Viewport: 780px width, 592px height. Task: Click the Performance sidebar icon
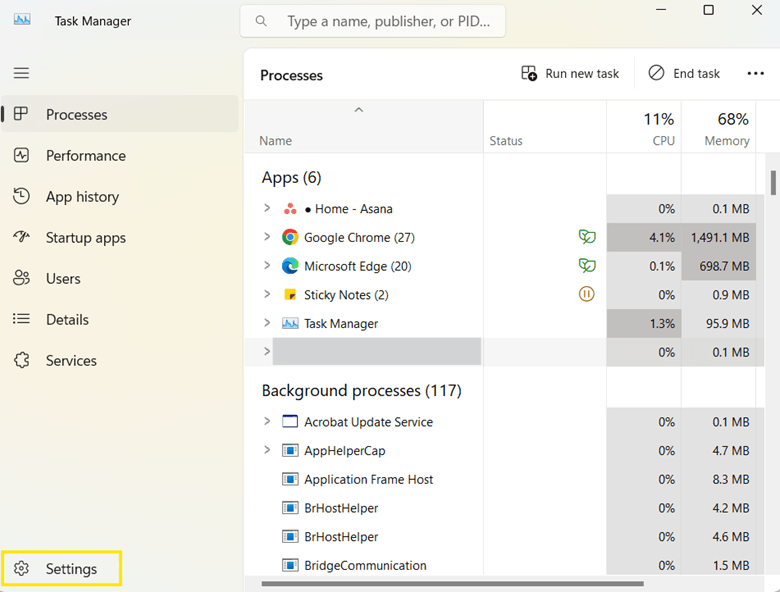(x=21, y=155)
